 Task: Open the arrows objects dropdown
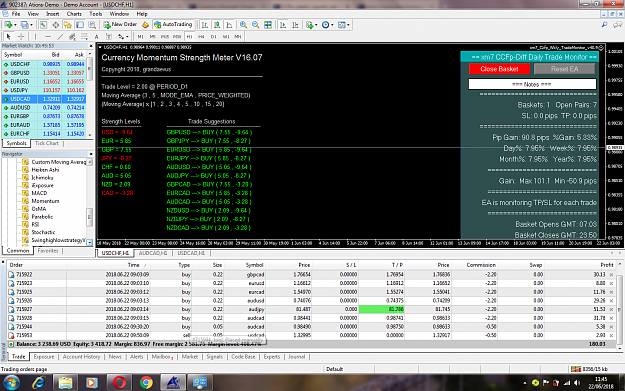pyautogui.click(x=127, y=36)
